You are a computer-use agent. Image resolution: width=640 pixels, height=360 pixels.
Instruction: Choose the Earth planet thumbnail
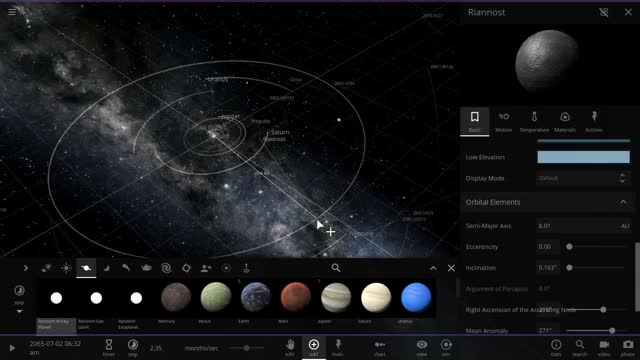tap(256, 298)
